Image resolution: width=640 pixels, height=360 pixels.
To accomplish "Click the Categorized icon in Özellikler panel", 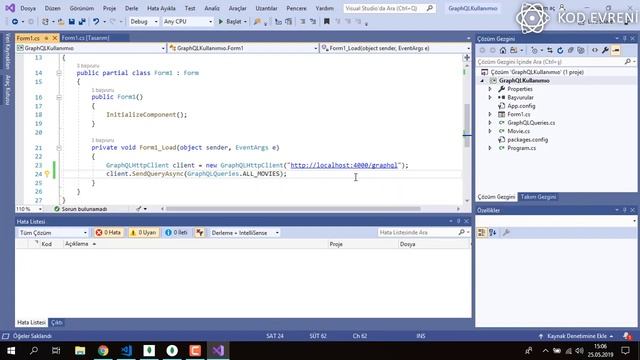I will (x=482, y=232).
